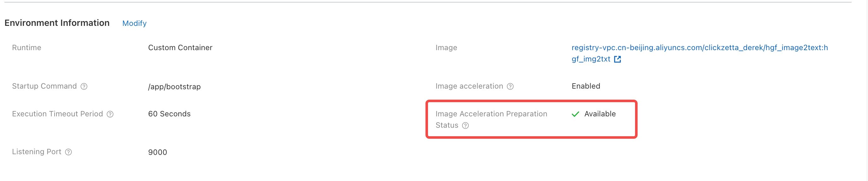This screenshot has width=868, height=181.
Task: Click the 9000 listening port value
Action: [158, 152]
